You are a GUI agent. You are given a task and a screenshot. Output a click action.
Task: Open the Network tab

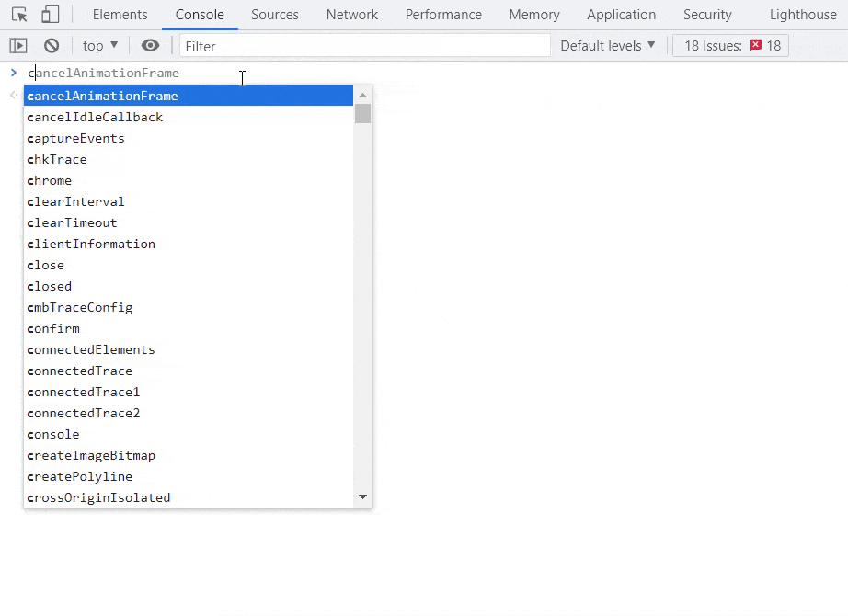352,14
